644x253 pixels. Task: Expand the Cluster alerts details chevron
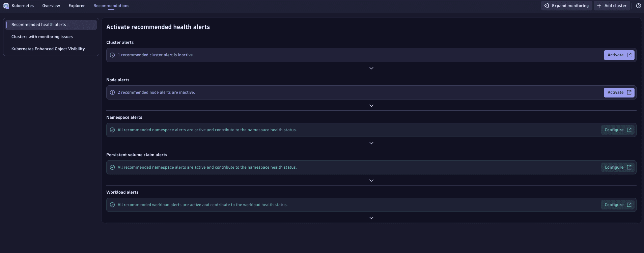coord(371,68)
